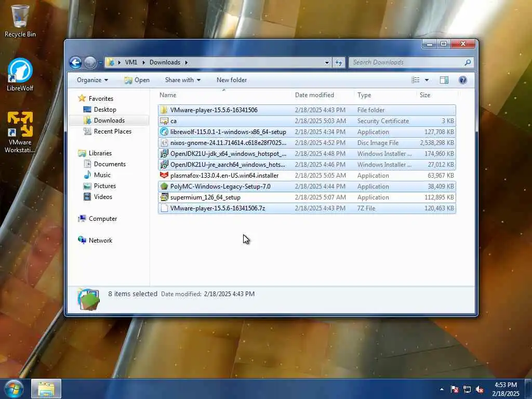This screenshot has height=399, width=532.
Task: Open the Explorer Help icon
Action: point(462,80)
